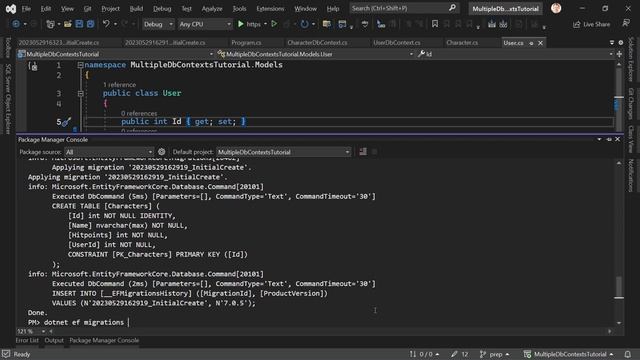Open the Debug configuration dropdown
This screenshot has width=640, height=360.
[158, 24]
